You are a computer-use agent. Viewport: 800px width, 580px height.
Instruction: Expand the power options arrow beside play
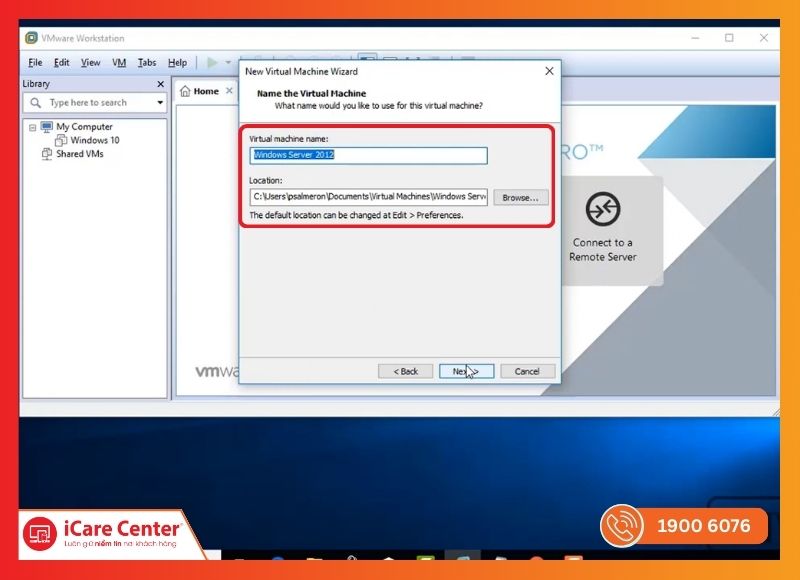(x=228, y=63)
